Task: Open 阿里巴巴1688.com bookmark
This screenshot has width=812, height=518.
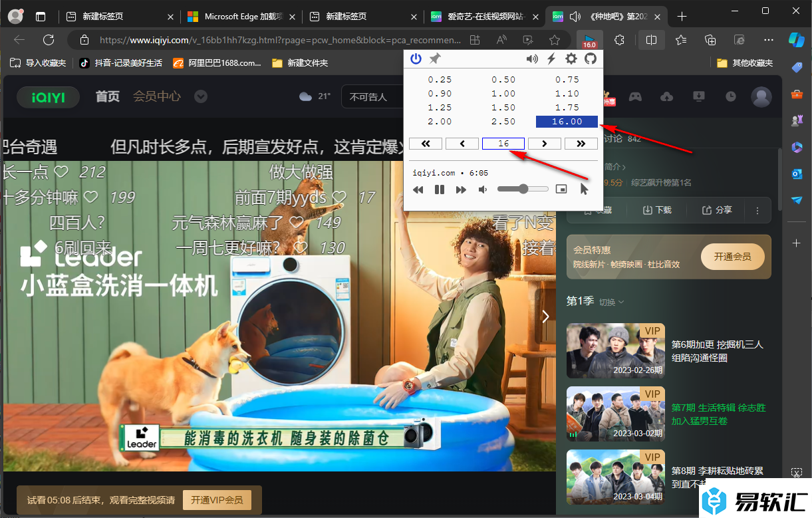Action: (217, 63)
